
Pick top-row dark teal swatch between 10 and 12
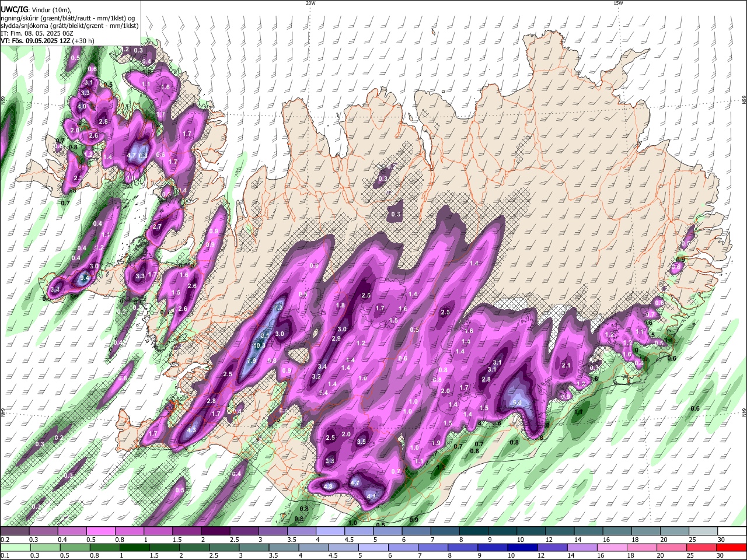tap(531, 531)
